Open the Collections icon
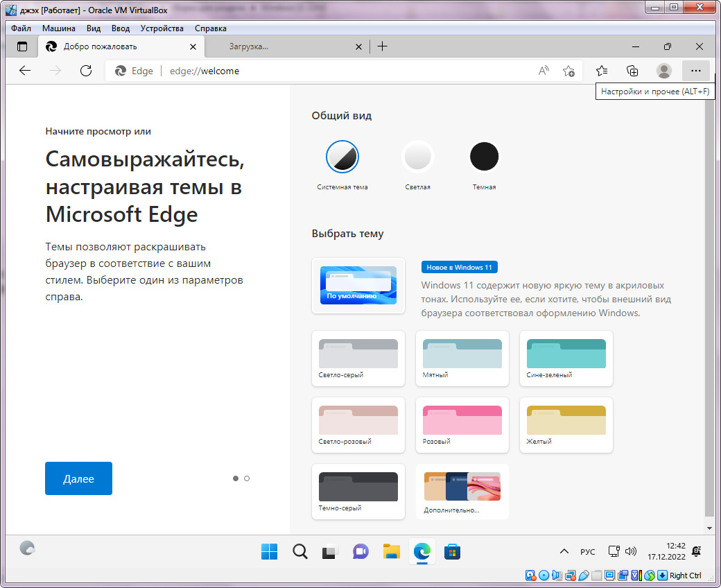Image resolution: width=721 pixels, height=588 pixels. (x=633, y=71)
